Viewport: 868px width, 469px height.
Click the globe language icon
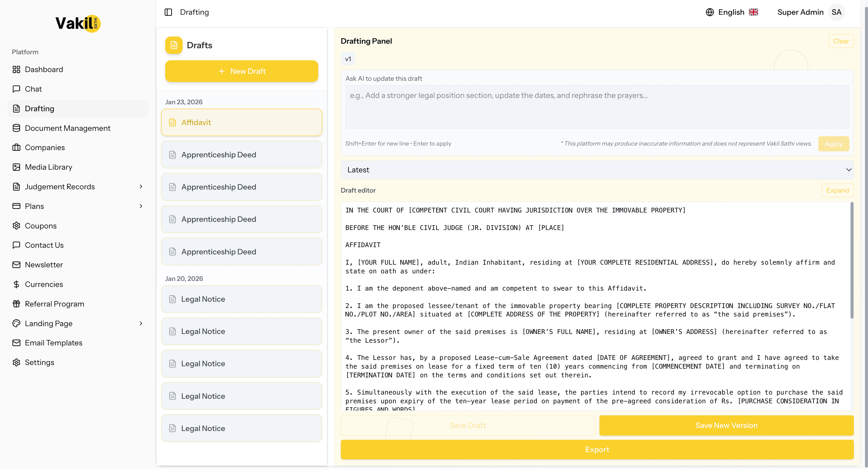pyautogui.click(x=710, y=12)
